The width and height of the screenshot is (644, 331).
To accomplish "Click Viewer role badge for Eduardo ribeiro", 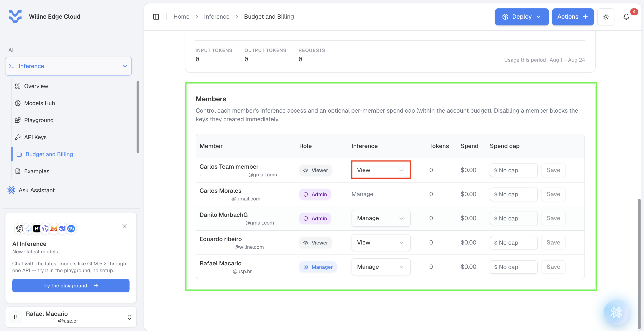I will [315, 242].
